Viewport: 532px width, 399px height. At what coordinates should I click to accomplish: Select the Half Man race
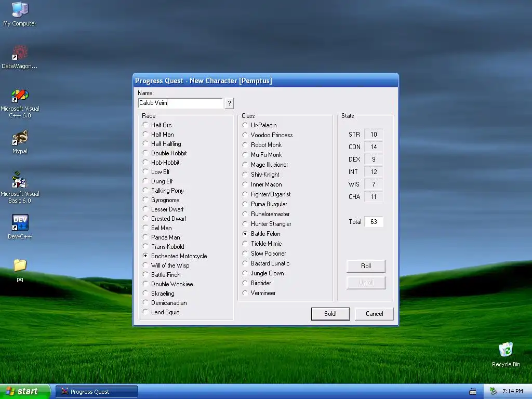tap(158, 135)
